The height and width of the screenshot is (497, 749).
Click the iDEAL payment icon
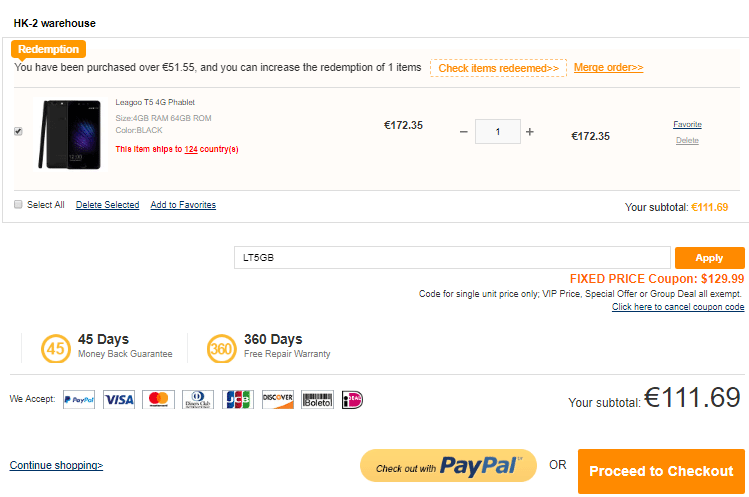[352, 399]
